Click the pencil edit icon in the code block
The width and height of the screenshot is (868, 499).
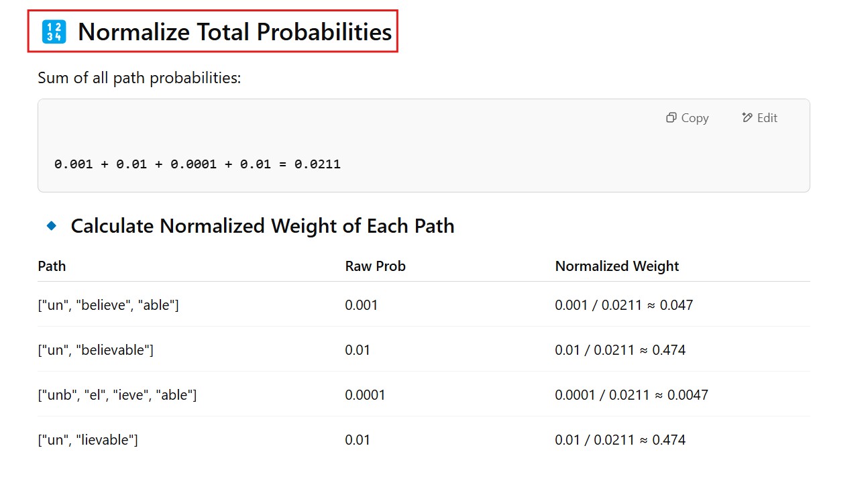click(x=747, y=118)
